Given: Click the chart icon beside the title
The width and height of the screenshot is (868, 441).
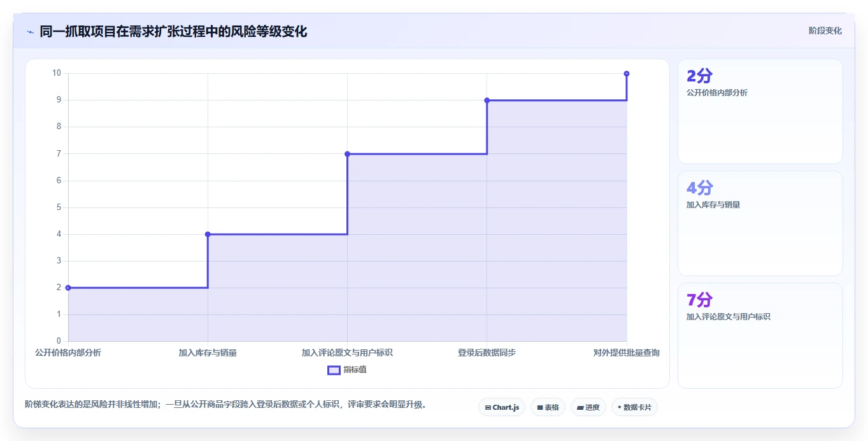Looking at the screenshot, I should click(30, 32).
